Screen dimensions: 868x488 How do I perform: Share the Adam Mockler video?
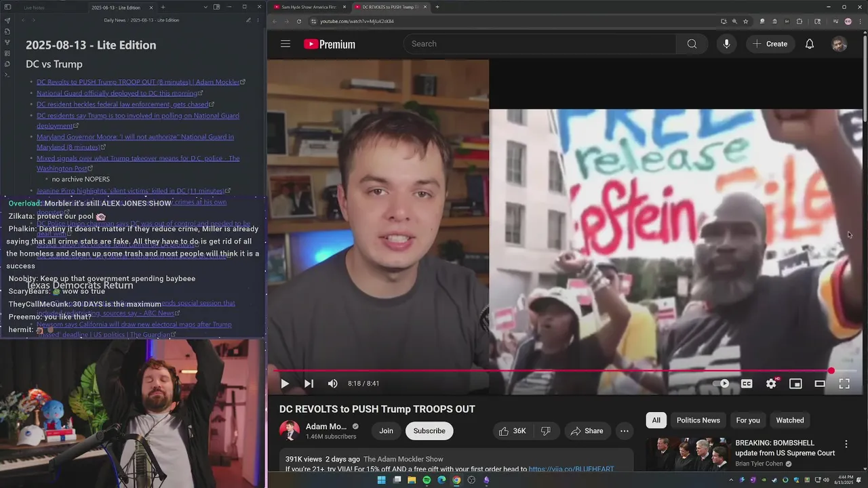coord(587,431)
